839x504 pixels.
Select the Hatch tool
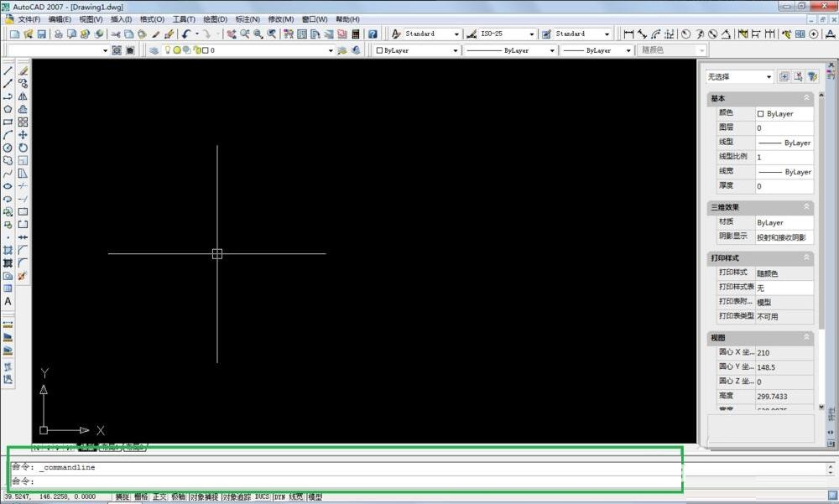point(8,250)
